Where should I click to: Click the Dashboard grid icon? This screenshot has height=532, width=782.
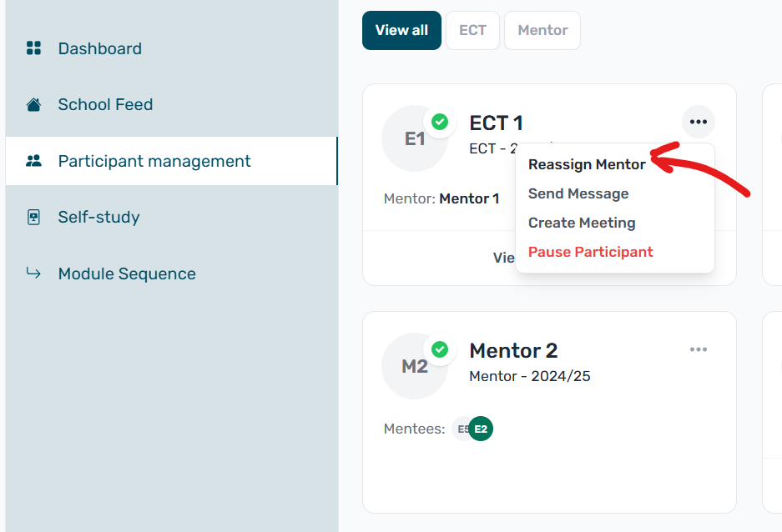click(x=33, y=48)
